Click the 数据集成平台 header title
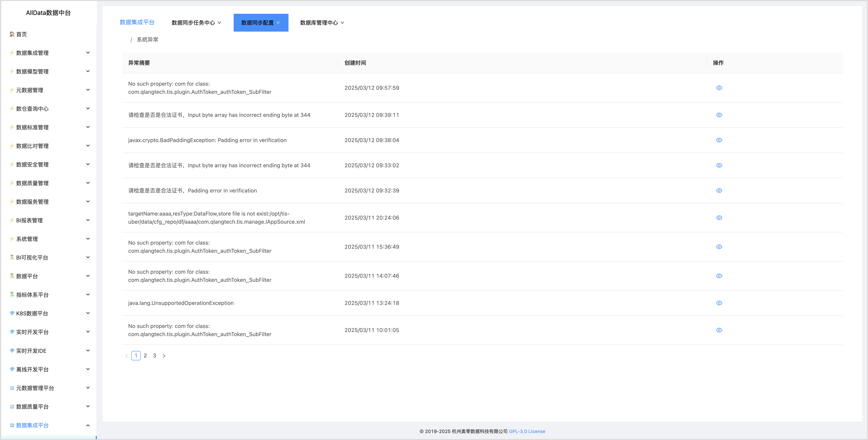The width and height of the screenshot is (868, 440). 137,22
